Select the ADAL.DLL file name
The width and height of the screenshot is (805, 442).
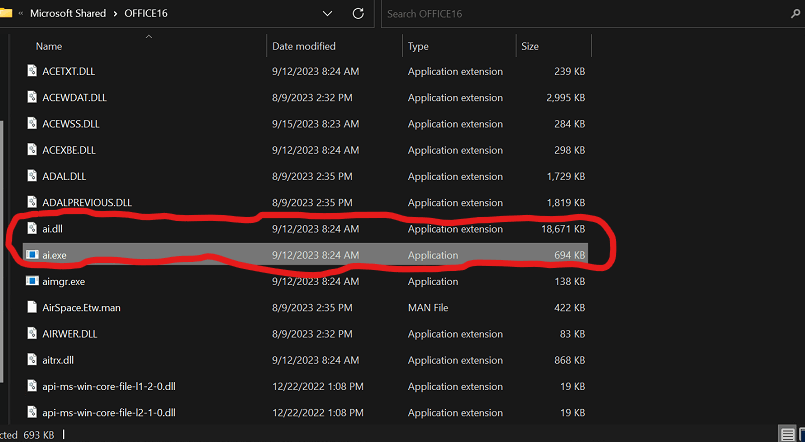tap(64, 176)
